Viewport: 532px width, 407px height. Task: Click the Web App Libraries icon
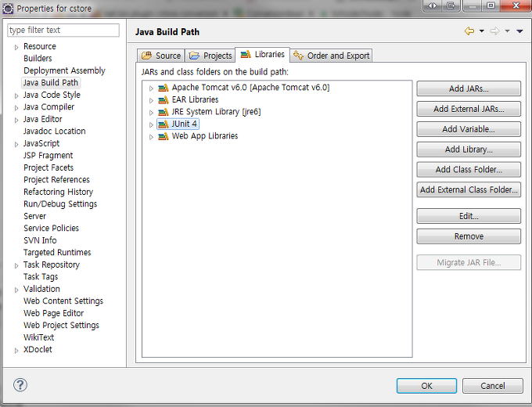(164, 136)
